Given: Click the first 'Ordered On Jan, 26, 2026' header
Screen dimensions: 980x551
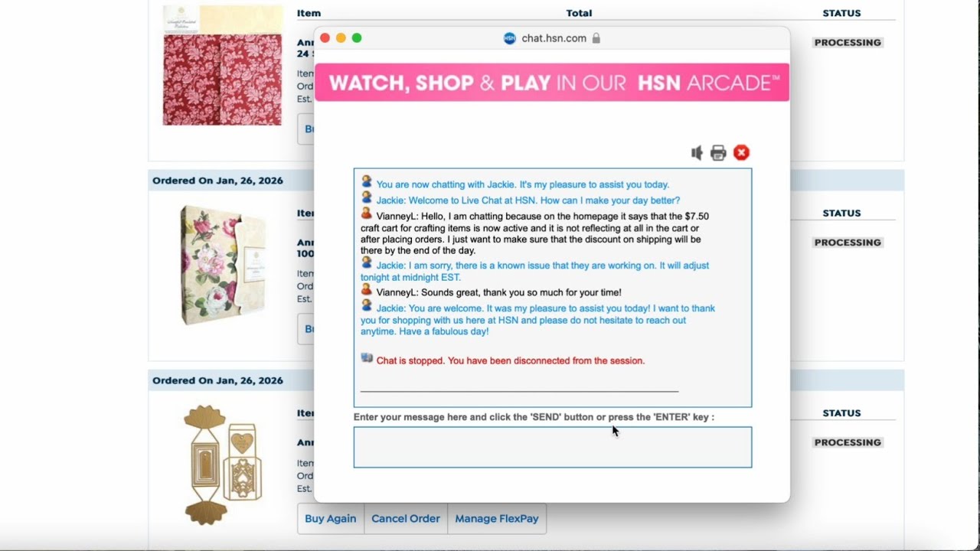Looking at the screenshot, I should 217,181.
